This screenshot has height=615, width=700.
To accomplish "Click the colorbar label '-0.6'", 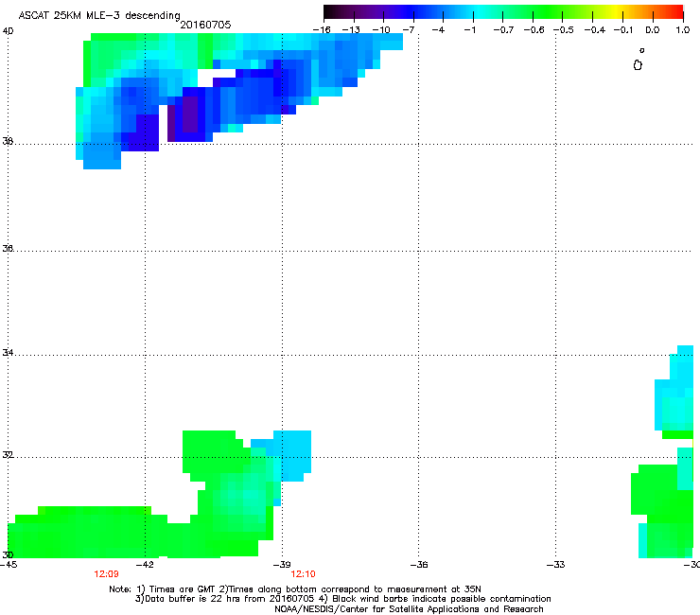I will tap(534, 30).
